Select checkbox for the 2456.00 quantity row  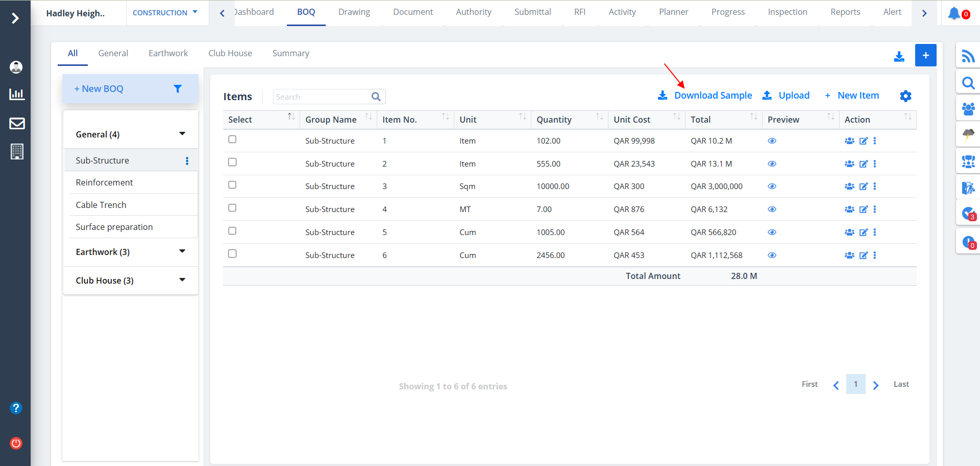point(232,254)
